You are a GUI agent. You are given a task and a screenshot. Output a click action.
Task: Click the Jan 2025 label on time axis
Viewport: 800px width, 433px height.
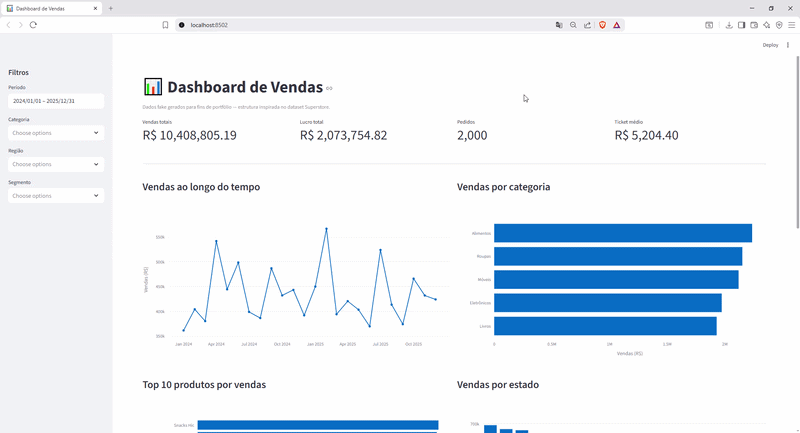315,344
